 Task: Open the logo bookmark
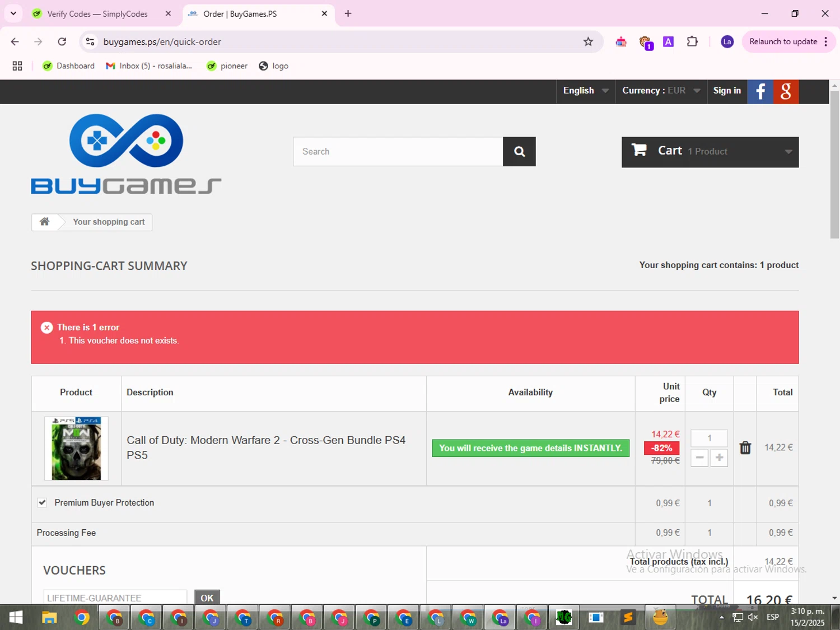coord(274,66)
